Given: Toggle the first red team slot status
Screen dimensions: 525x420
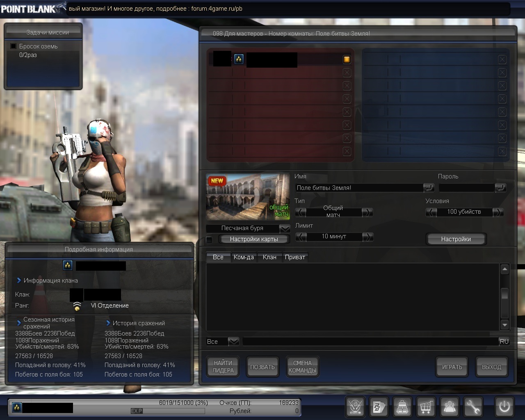Looking at the screenshot, I should [347, 59].
